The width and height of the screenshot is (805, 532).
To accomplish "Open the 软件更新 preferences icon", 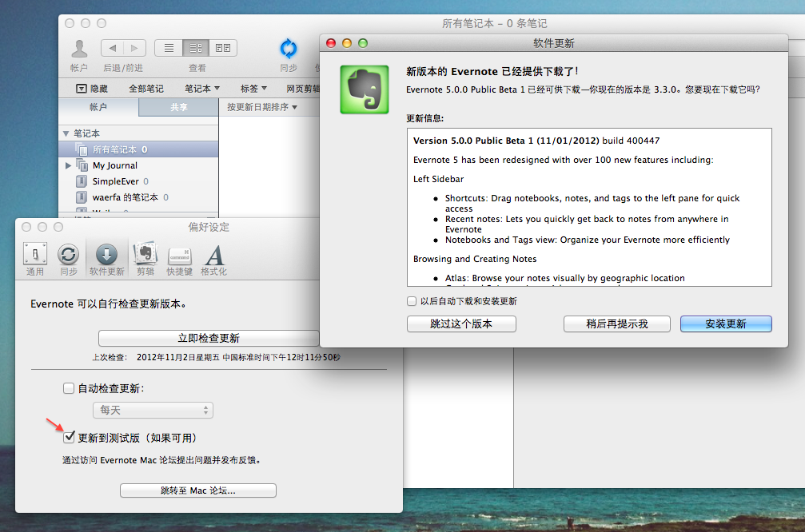I will (x=107, y=255).
